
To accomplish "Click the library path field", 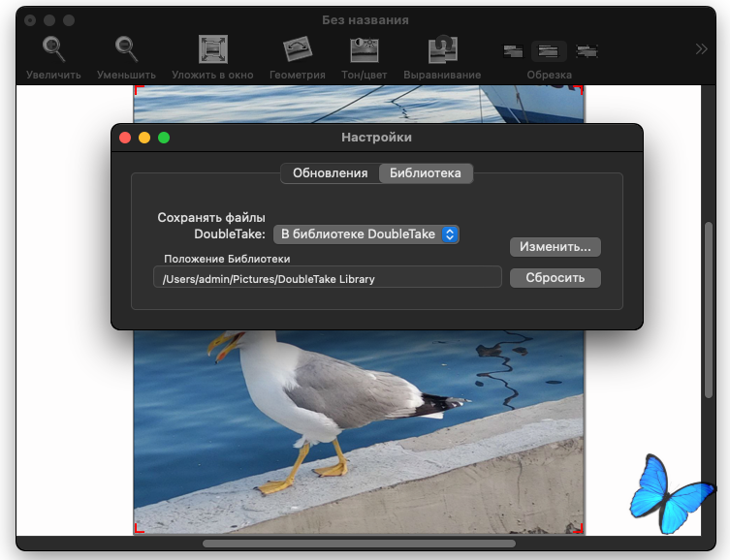I will tap(326, 278).
